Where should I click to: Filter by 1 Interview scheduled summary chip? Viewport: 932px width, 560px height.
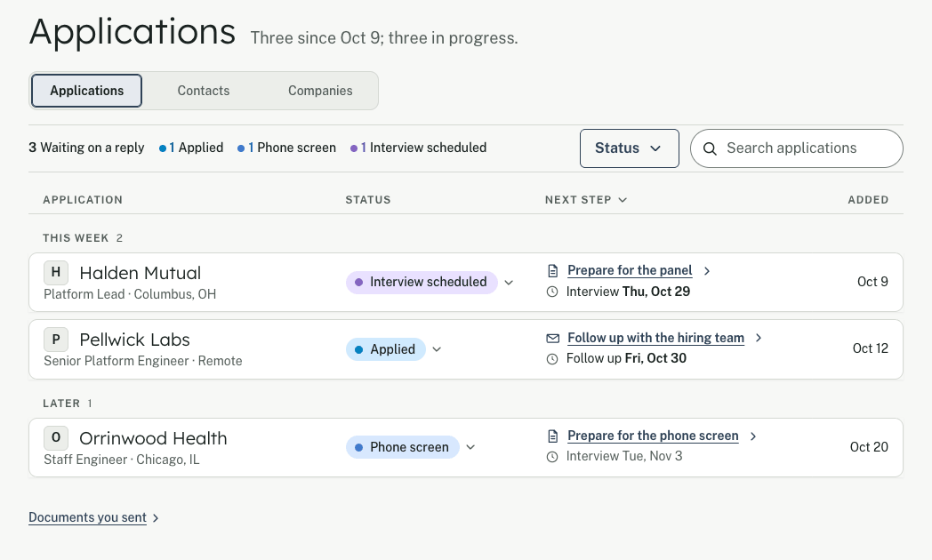tap(419, 148)
